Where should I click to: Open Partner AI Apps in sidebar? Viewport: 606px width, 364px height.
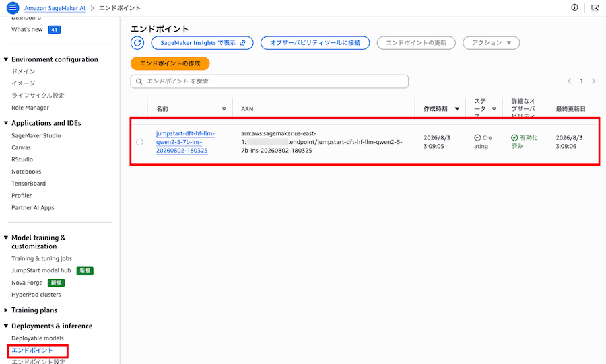[x=33, y=208]
